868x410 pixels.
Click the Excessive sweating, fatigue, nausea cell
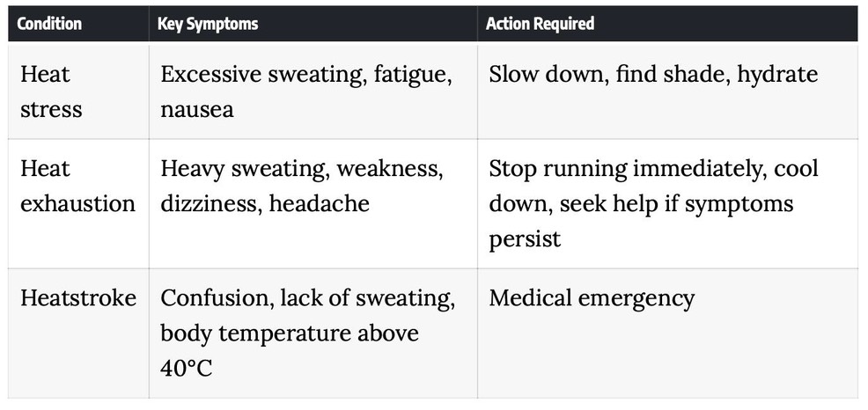click(x=313, y=92)
